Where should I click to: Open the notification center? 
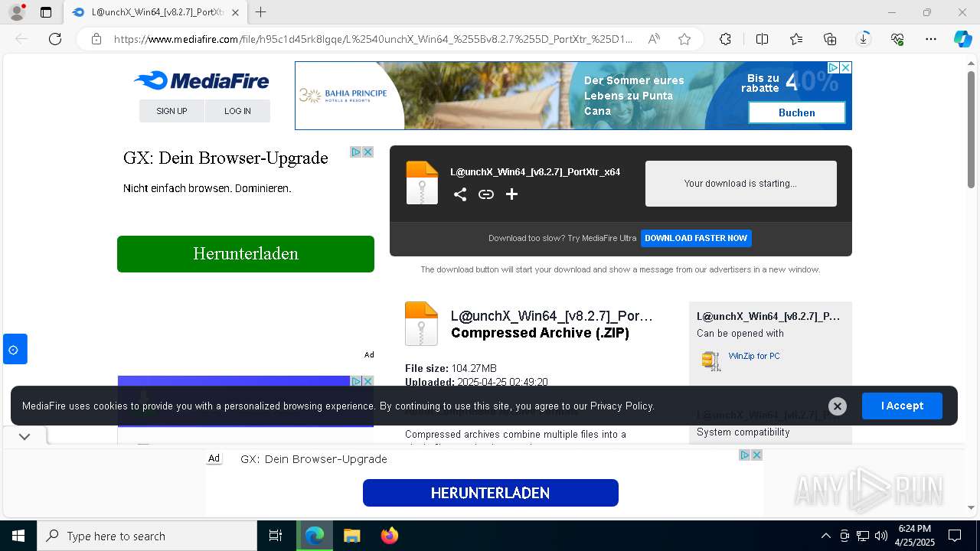(x=955, y=536)
